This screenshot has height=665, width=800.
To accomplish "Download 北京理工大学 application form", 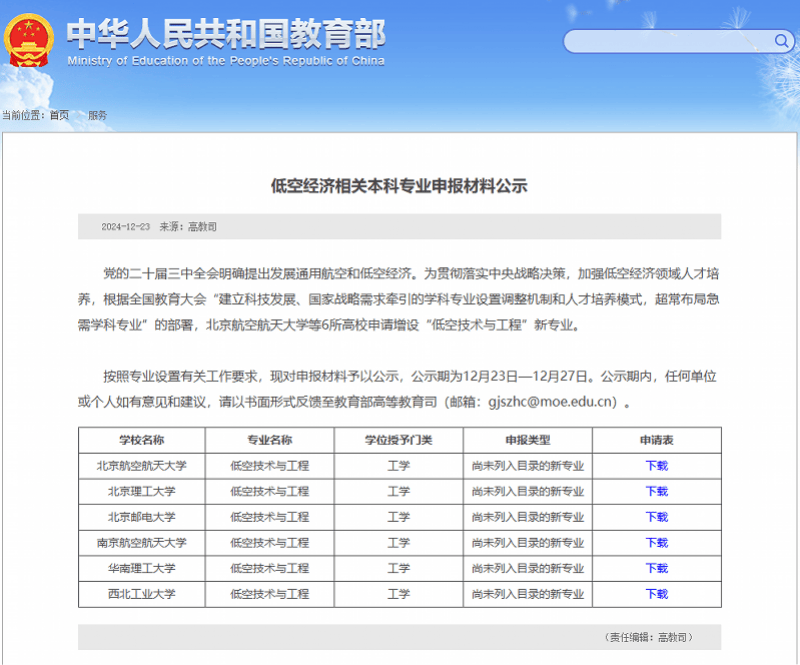I will click(657, 491).
